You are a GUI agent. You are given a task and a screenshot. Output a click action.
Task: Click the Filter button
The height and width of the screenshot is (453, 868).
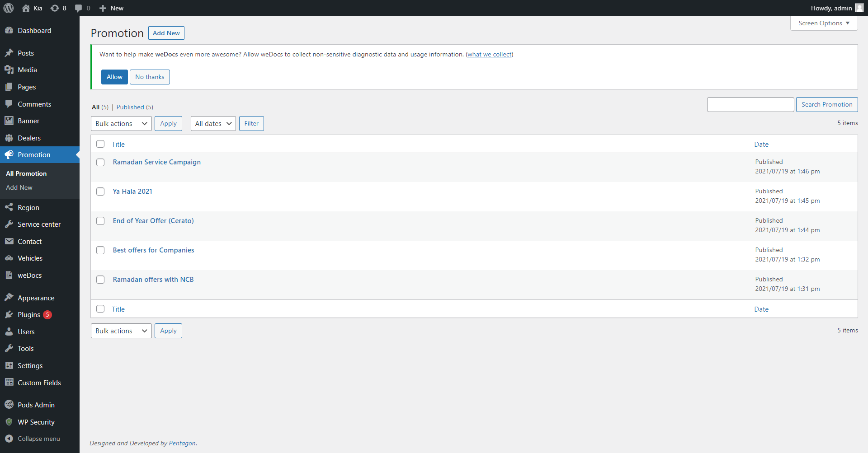point(251,123)
